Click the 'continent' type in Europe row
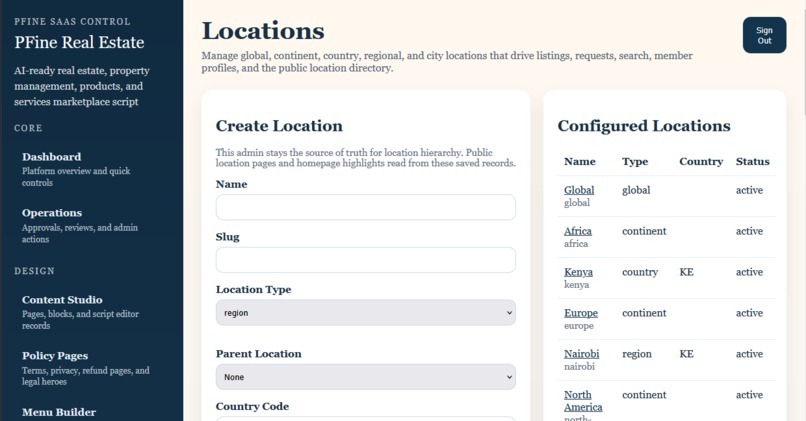The image size is (806, 421). pyautogui.click(x=644, y=313)
